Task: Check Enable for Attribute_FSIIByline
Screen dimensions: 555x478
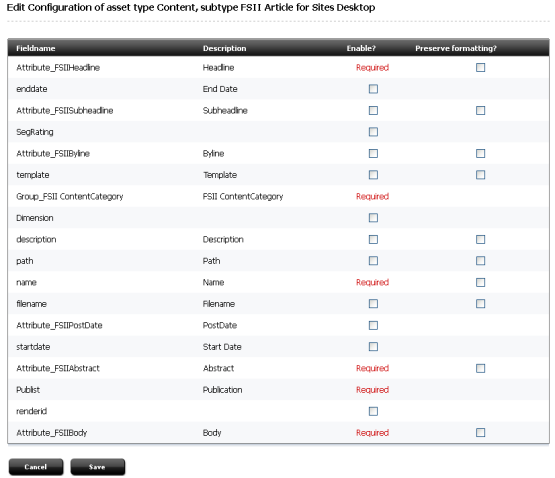Action: coord(373,153)
